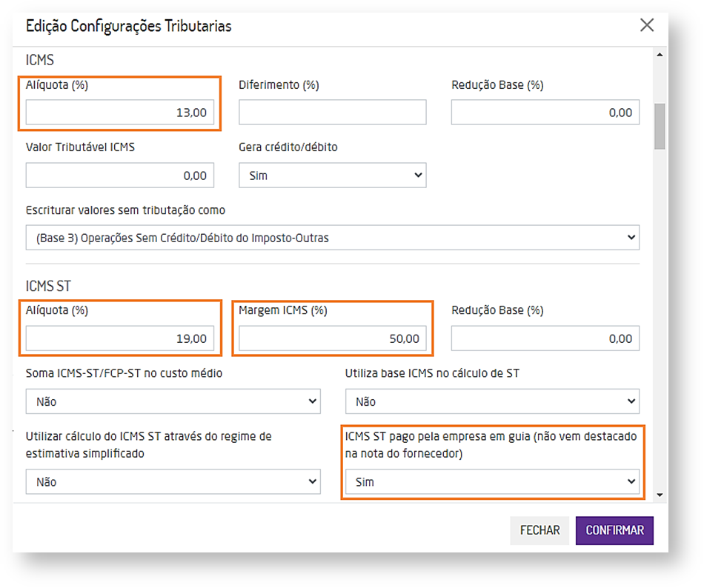Select the ICMS ST Redução Base field

pos(545,338)
